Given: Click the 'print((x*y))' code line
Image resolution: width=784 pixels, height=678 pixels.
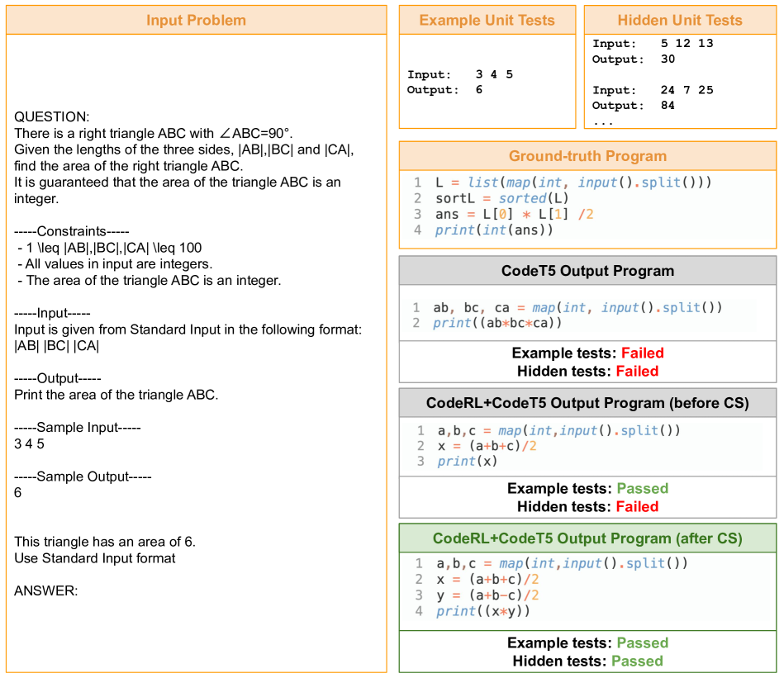Looking at the screenshot, I should click(x=483, y=611).
